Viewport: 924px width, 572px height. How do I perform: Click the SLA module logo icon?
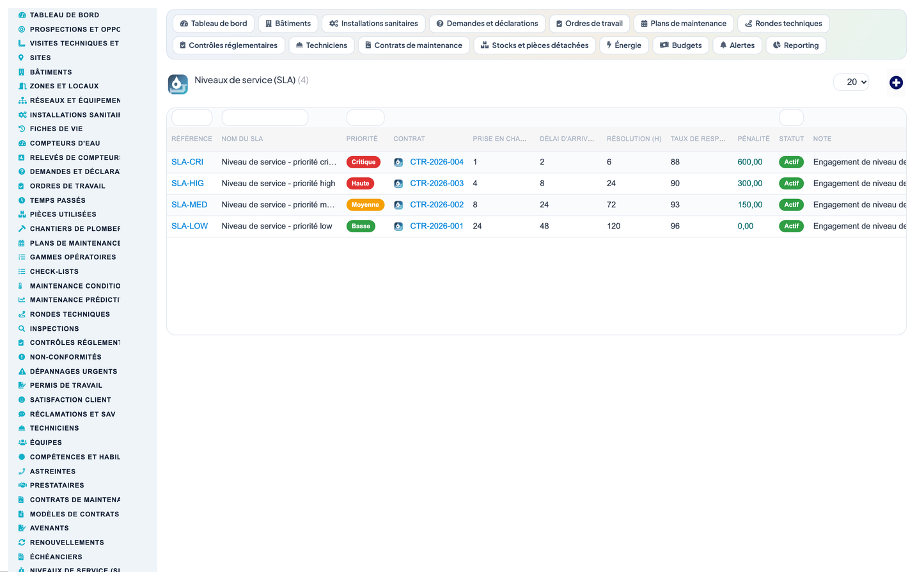point(178,84)
